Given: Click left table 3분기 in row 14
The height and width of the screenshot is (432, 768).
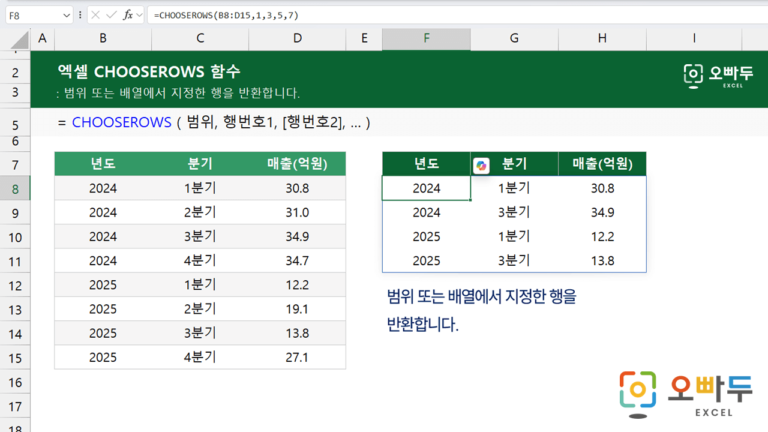Looking at the screenshot, I should pos(200,333).
